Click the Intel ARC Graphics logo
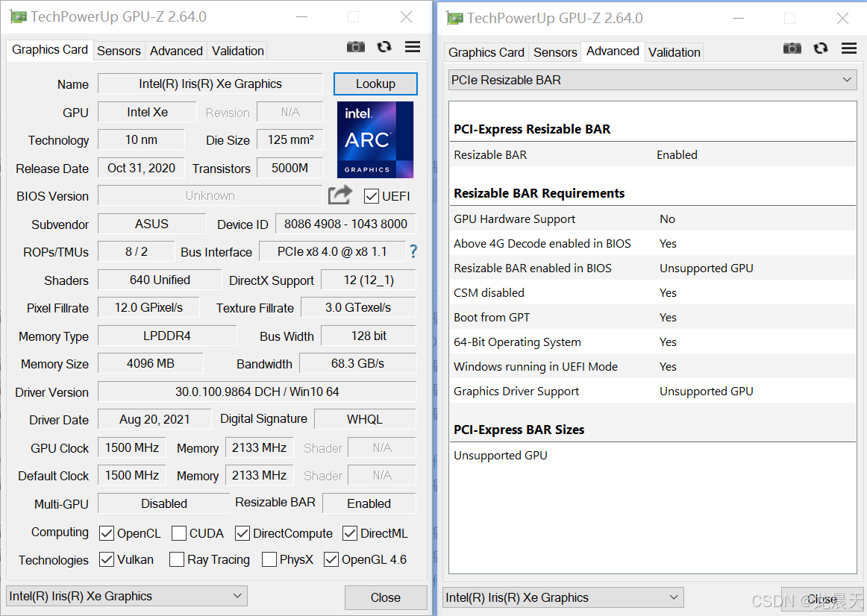The height and width of the screenshot is (616, 867). pos(375,139)
